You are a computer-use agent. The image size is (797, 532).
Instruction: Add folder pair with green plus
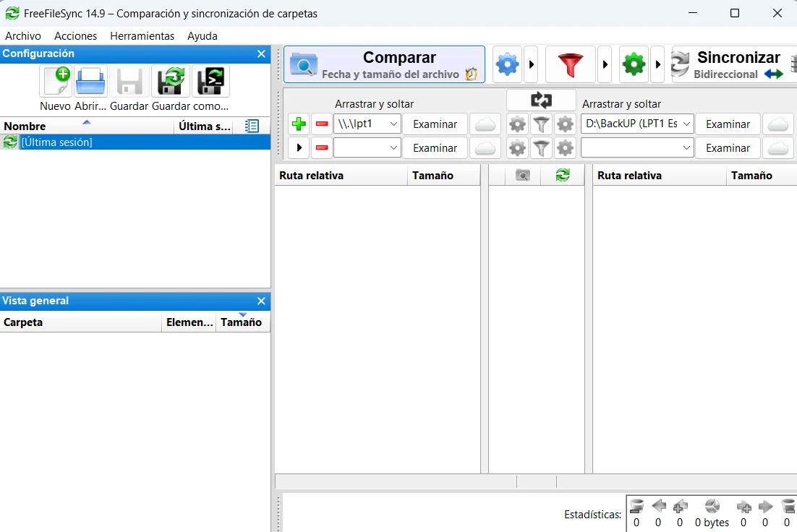(299, 124)
